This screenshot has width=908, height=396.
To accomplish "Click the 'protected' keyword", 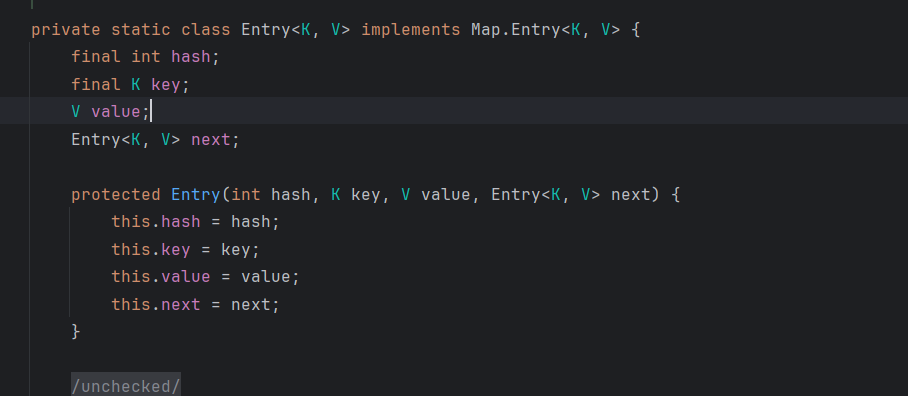I will pos(116,195).
